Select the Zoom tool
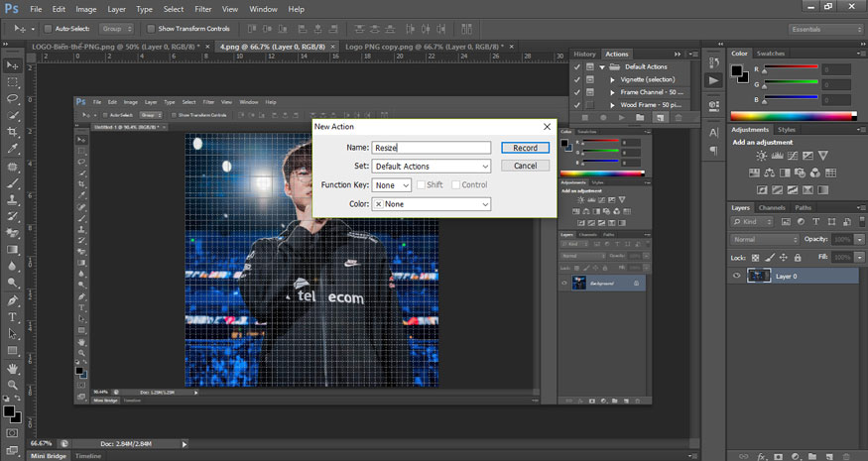The width and height of the screenshot is (868, 461). (12, 385)
